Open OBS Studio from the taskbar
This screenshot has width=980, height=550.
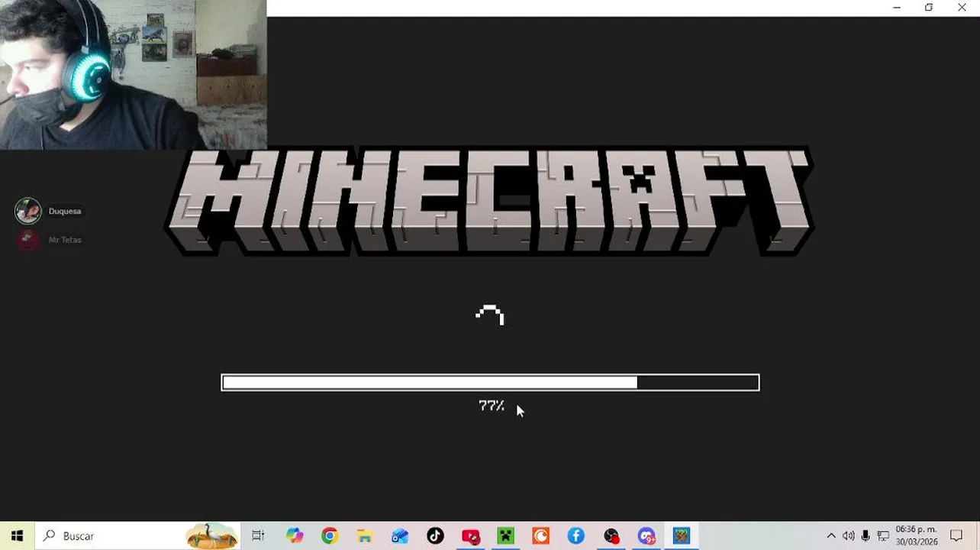pyautogui.click(x=611, y=535)
